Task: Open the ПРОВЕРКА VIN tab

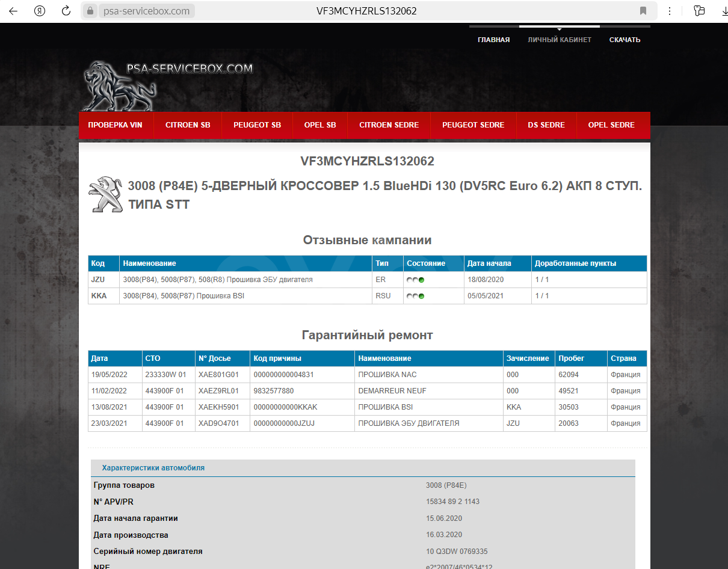Action: tap(115, 125)
